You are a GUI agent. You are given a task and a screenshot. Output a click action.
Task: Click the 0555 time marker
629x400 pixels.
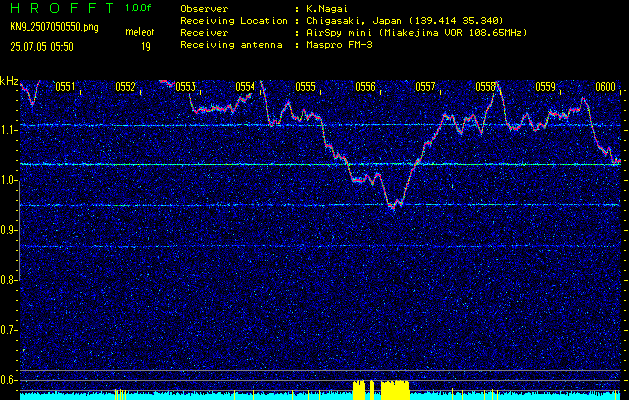pyautogui.click(x=305, y=86)
